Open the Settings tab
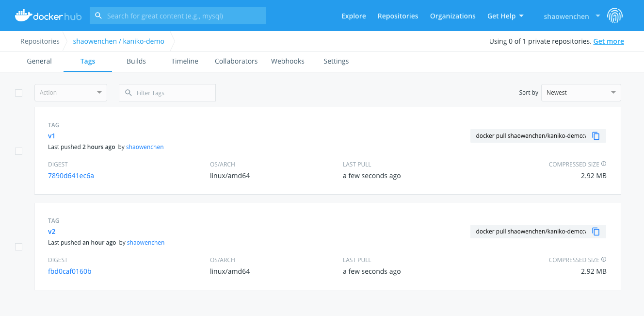Viewport: 644px width, 316px height. (336, 61)
